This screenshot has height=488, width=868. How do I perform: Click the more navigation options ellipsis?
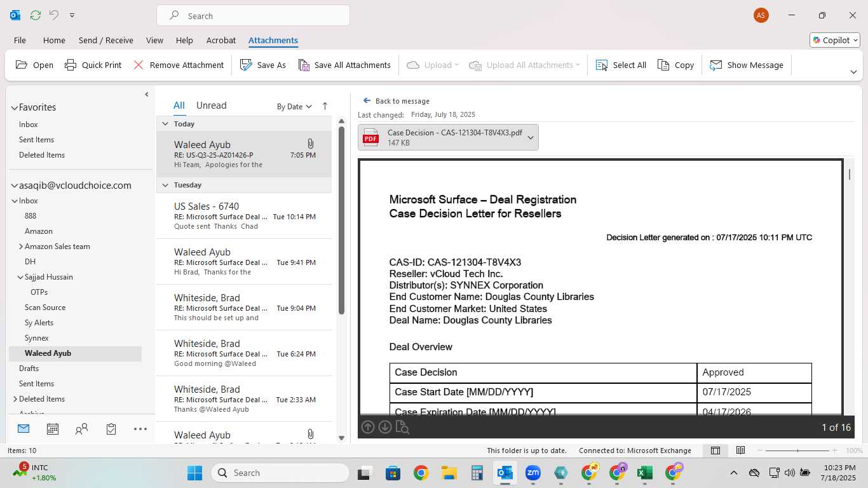pos(140,429)
